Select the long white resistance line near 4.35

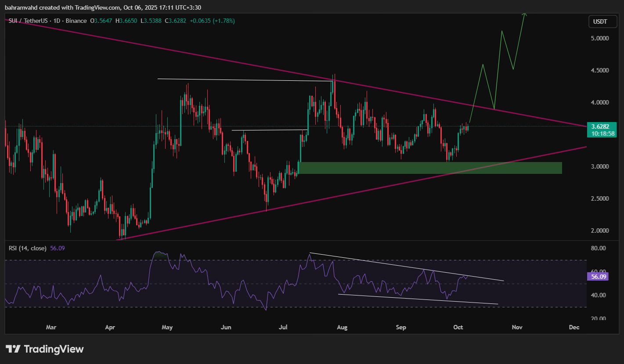(x=242, y=79)
